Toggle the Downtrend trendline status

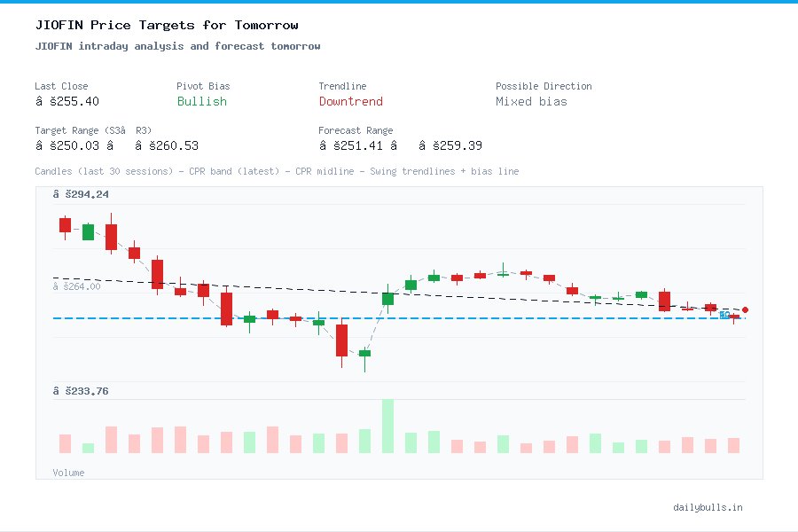click(x=351, y=102)
